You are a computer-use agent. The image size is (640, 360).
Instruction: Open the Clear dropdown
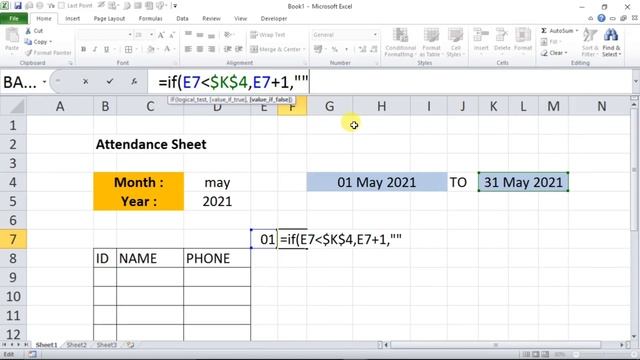[567, 53]
